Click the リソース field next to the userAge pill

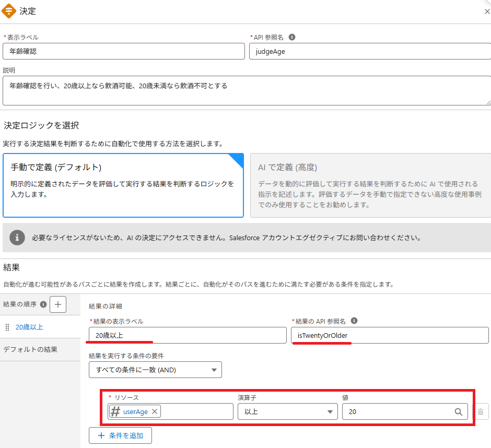[196, 411]
